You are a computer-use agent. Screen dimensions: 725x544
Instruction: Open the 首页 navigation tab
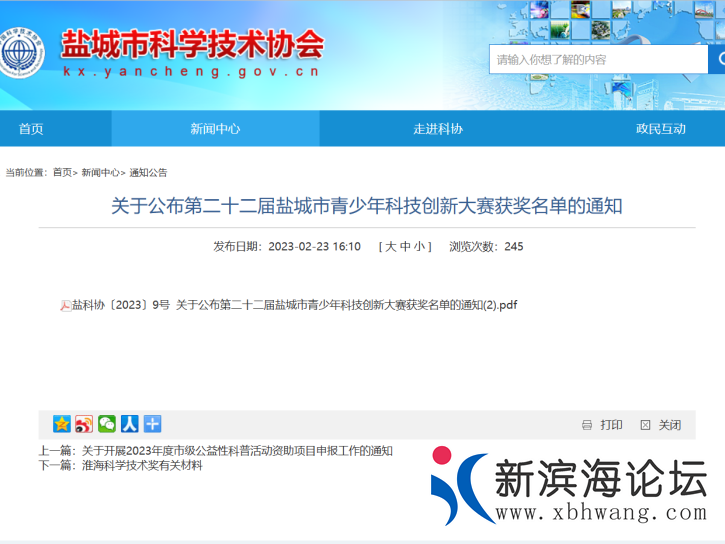point(31,129)
